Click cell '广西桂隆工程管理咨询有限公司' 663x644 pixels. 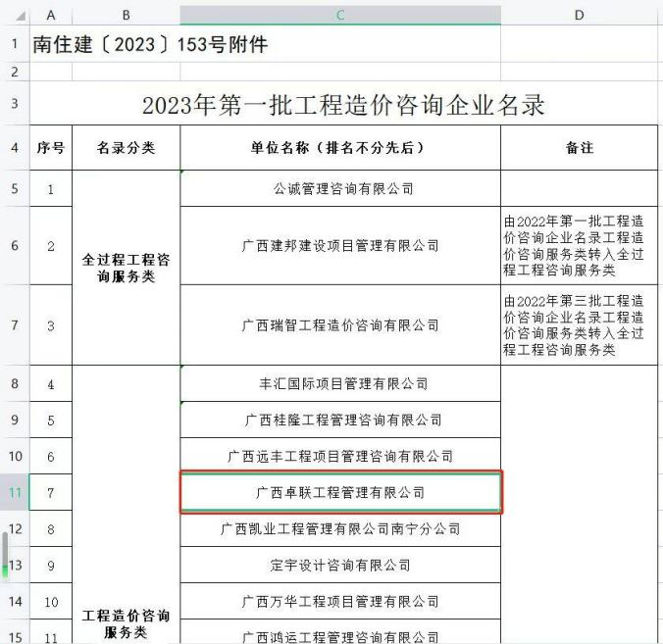(340, 420)
